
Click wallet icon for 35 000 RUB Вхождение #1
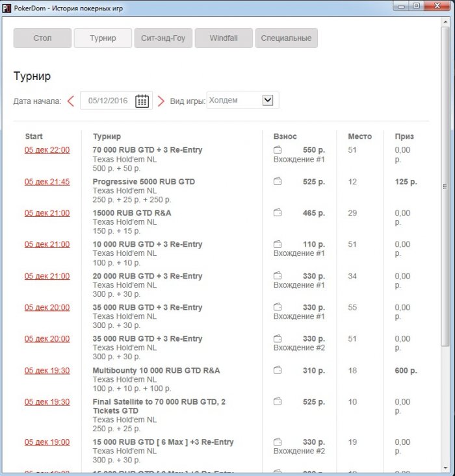[278, 307]
